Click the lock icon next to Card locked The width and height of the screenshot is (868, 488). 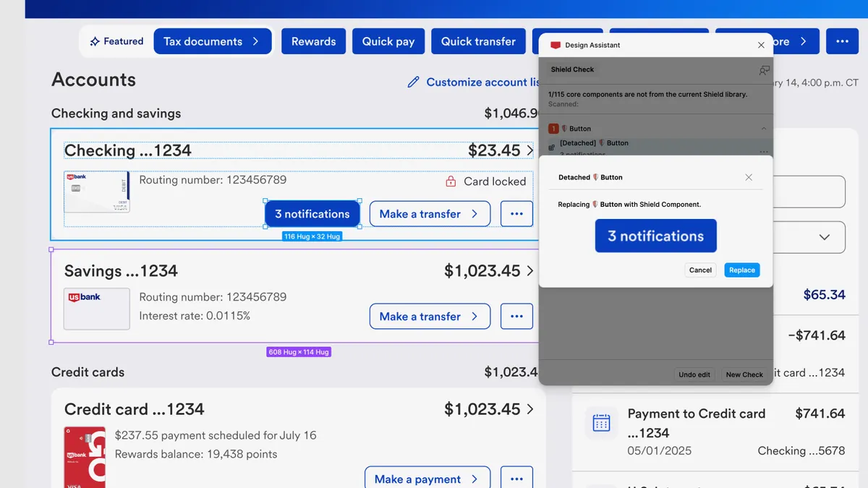pos(449,181)
